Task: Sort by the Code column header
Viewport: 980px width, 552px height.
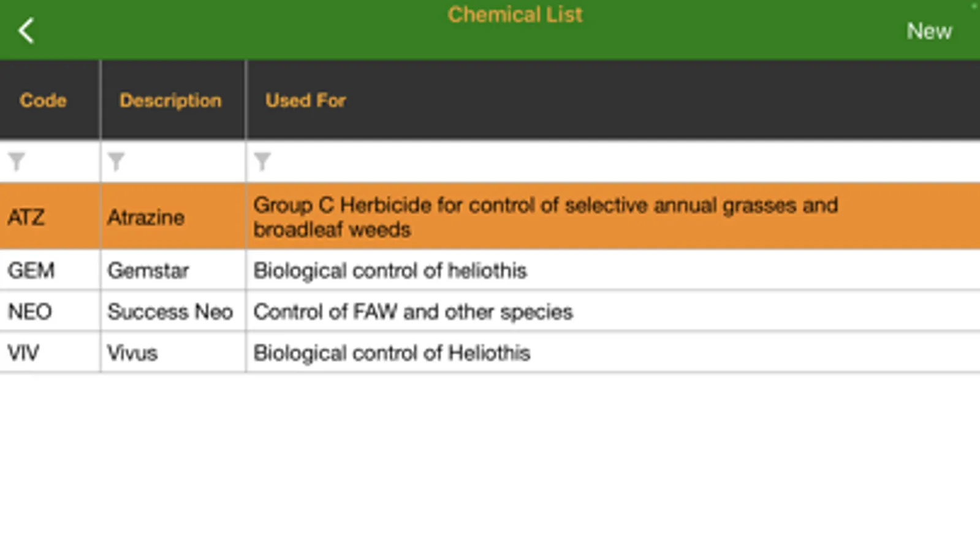Action: pyautogui.click(x=43, y=101)
